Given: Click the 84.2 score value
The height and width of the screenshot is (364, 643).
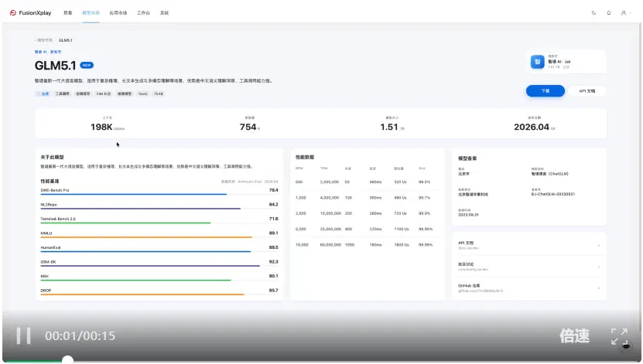Looking at the screenshot, I should (x=273, y=204).
